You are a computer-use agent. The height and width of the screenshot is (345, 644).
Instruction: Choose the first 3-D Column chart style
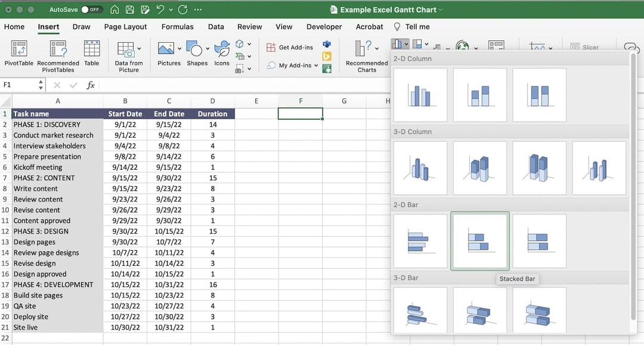[420, 167]
